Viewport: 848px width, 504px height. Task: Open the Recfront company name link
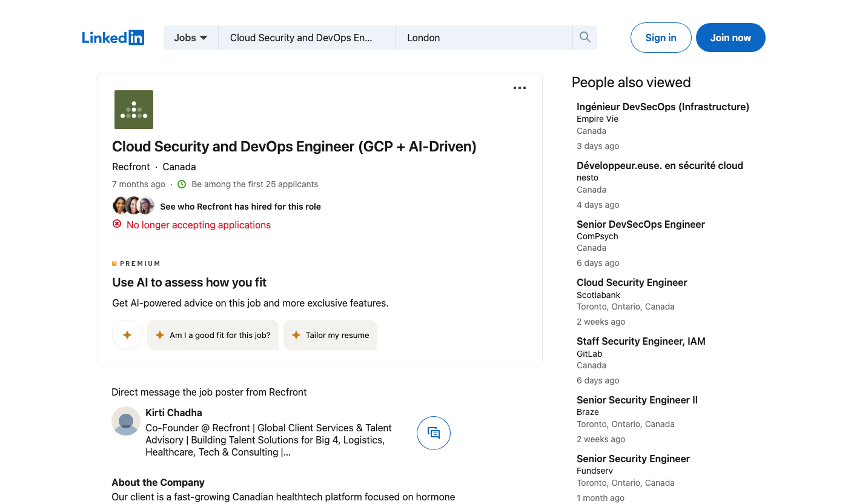(131, 167)
